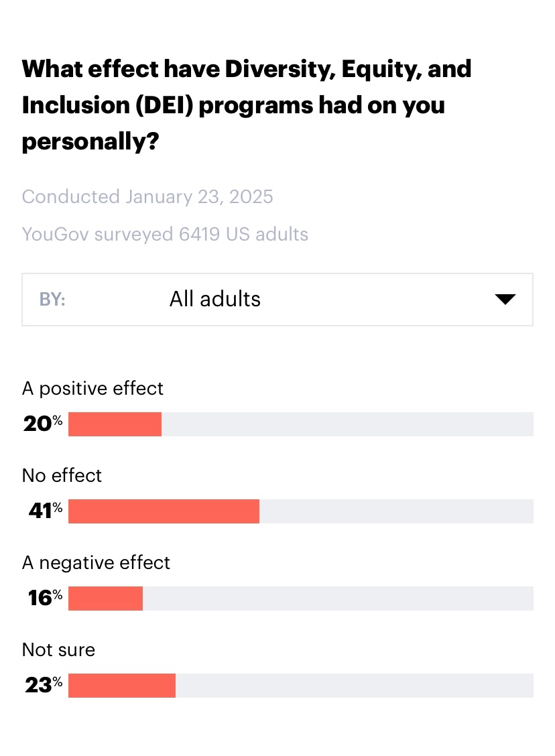The image size is (555, 756).
Task: Click the gray unfilled part of the No effect bar
Action: tap(395, 511)
